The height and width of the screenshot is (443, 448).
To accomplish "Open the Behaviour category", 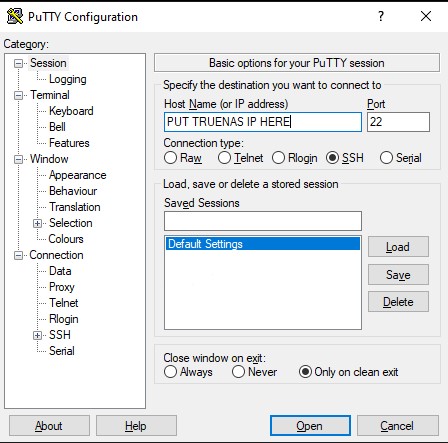I will coord(73,191).
